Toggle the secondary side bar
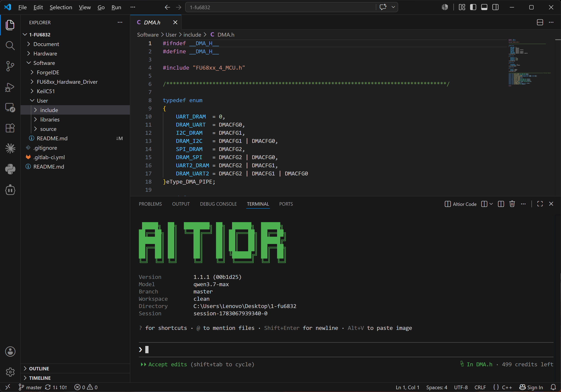Viewport: 561px width, 392px height. point(495,7)
